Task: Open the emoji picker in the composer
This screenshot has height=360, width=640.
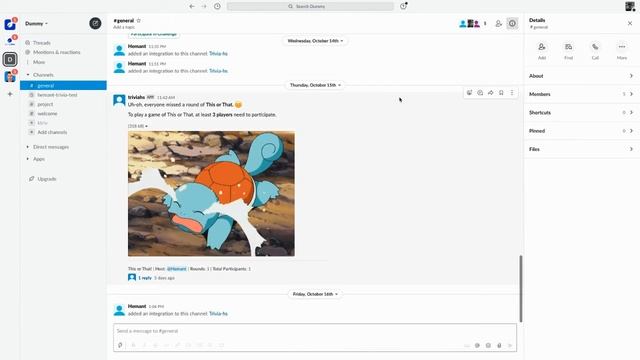Action: pos(488,345)
